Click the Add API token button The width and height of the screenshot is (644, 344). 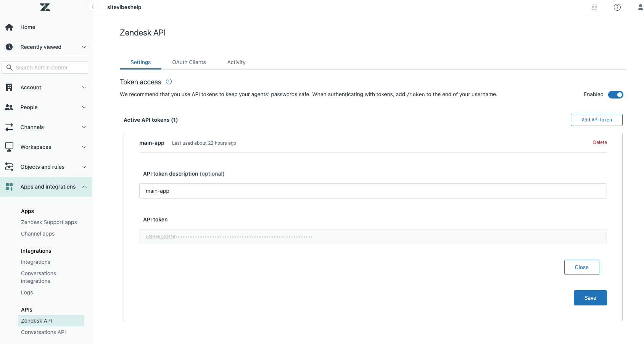(596, 120)
